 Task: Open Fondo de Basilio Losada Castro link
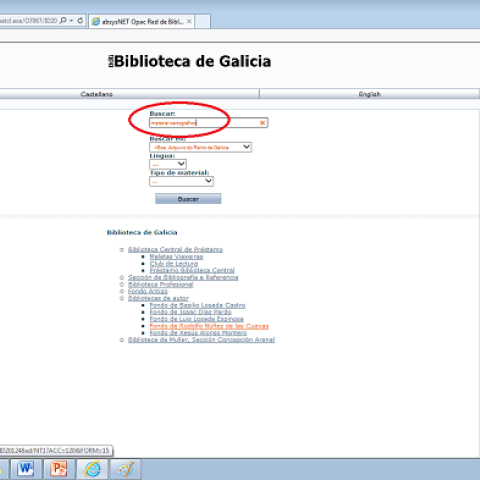[x=197, y=305]
